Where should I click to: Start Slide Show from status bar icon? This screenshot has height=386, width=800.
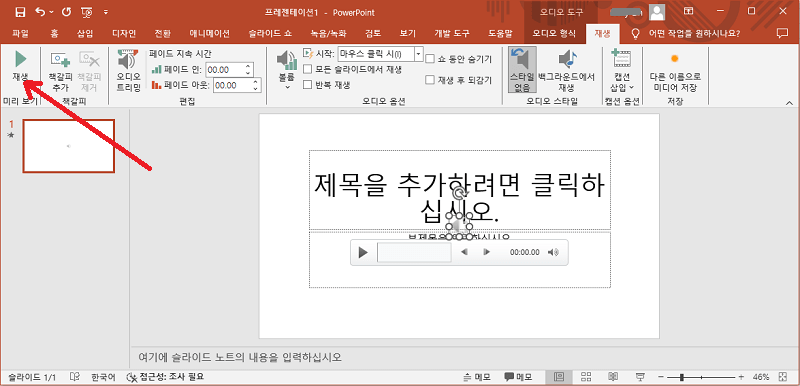tap(639, 377)
